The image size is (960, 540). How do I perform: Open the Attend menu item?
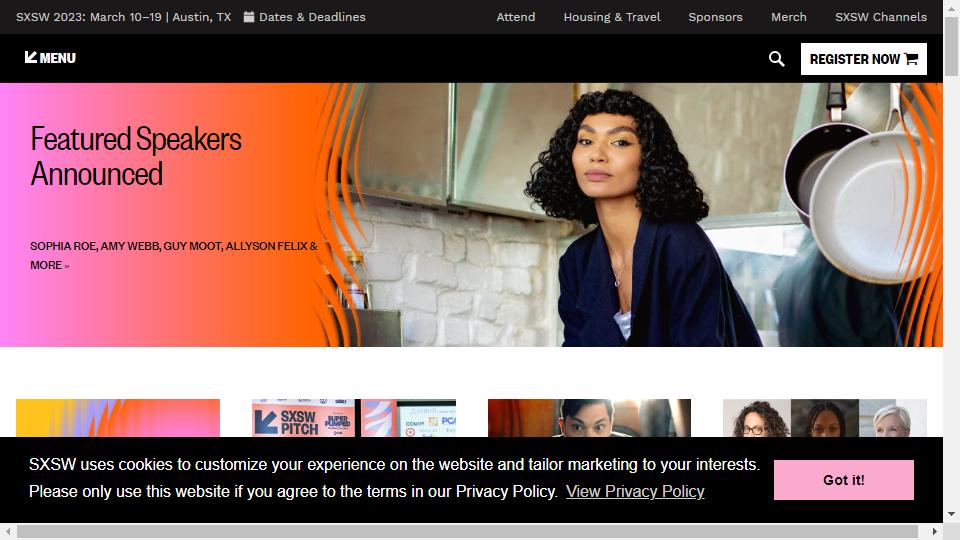tap(516, 17)
